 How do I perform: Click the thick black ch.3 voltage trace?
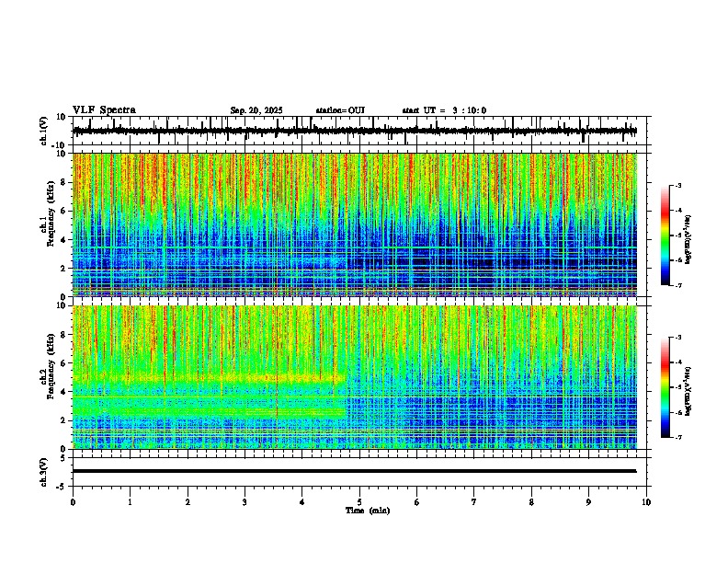[x=355, y=471]
